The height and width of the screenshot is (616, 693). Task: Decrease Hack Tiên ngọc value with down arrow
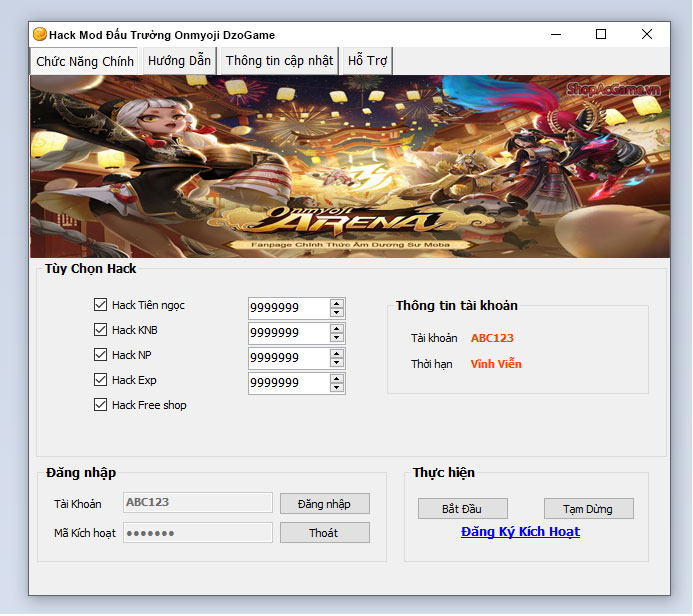337,312
